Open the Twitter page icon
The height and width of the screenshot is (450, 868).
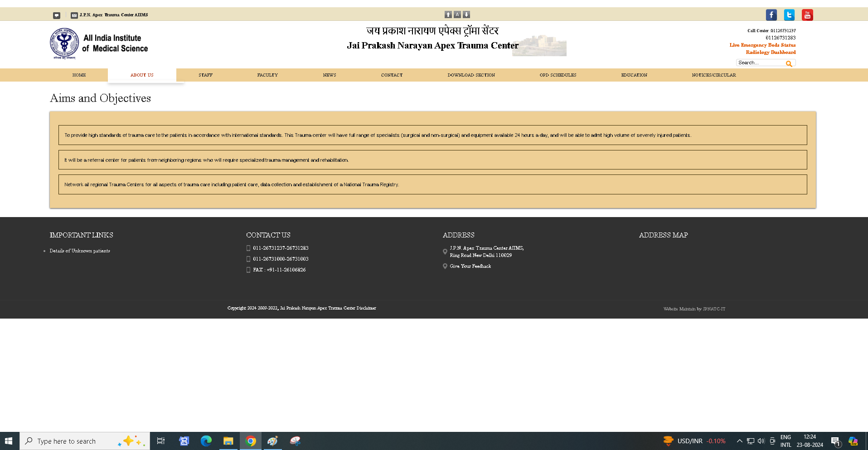coord(789,15)
